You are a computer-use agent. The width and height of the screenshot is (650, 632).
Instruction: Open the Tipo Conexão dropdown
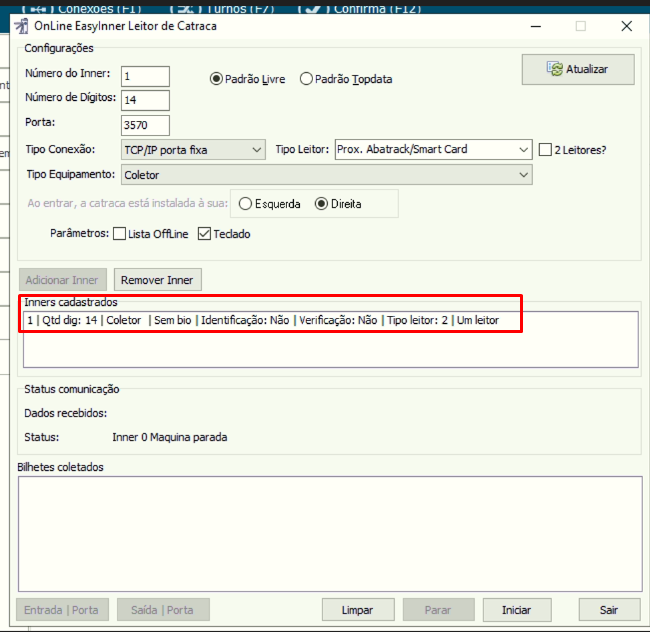(193, 150)
